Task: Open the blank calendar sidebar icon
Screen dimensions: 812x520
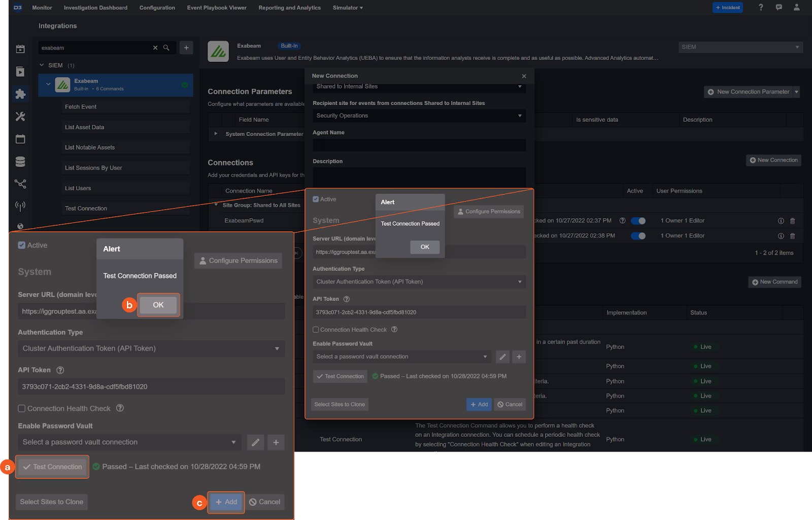Action: click(20, 139)
